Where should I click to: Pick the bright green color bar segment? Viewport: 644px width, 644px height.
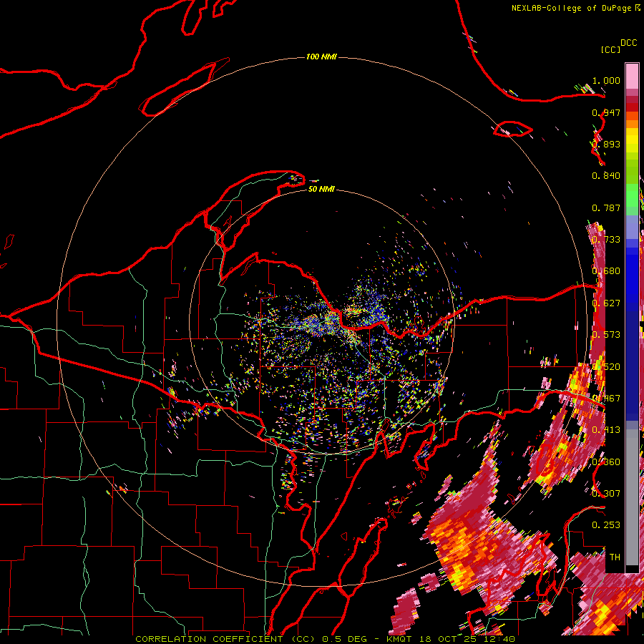click(632, 195)
